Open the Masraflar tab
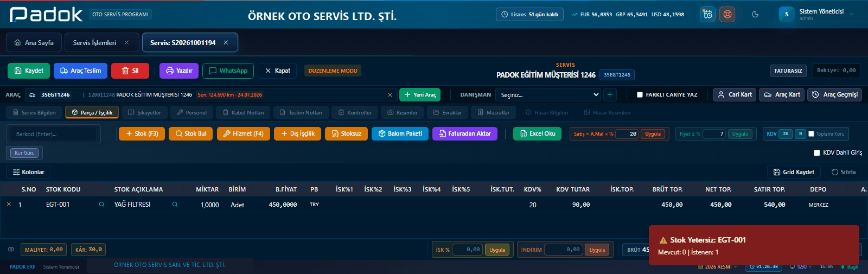 pyautogui.click(x=493, y=112)
